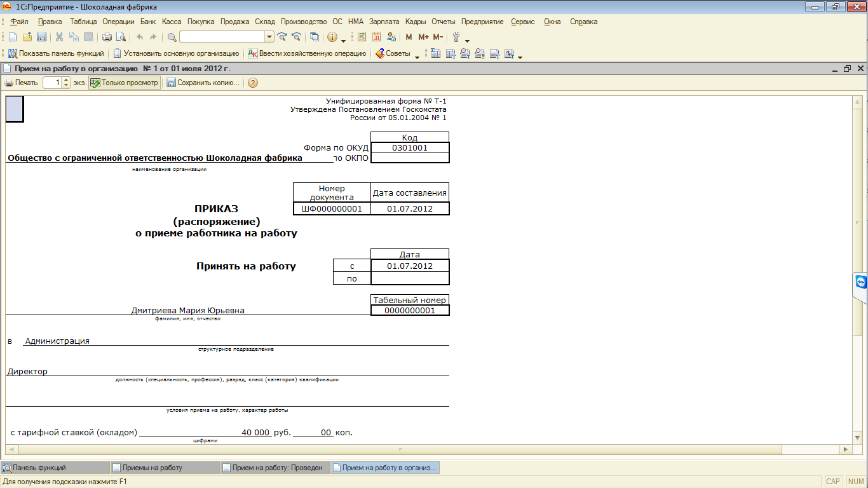
Task: Click the Советы button
Action: pyautogui.click(x=393, y=53)
